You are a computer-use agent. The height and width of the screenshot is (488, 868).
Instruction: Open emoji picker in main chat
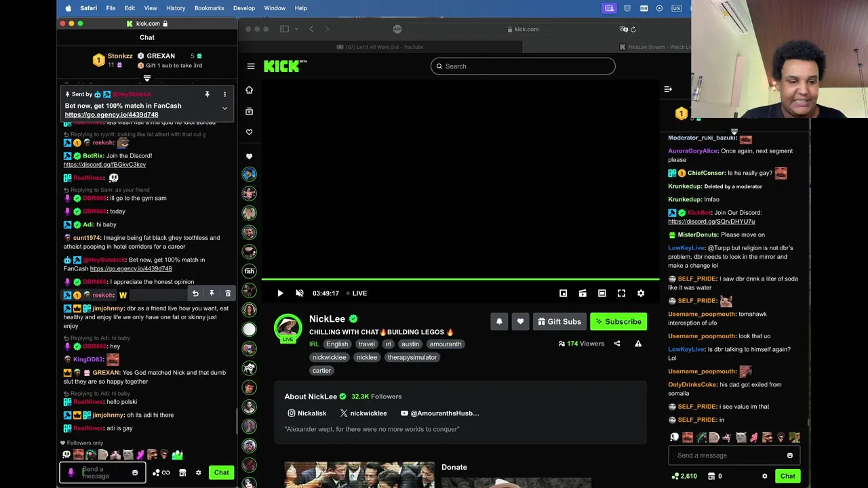(790, 455)
